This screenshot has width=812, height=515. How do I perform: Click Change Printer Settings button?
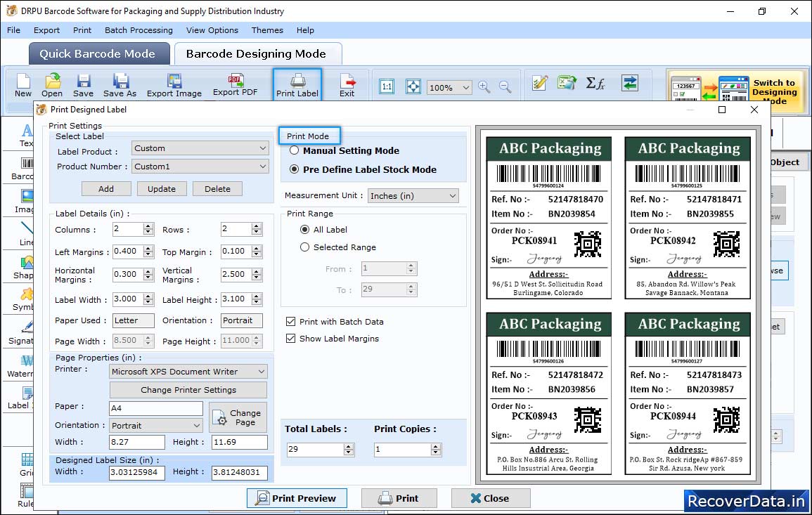coord(188,390)
